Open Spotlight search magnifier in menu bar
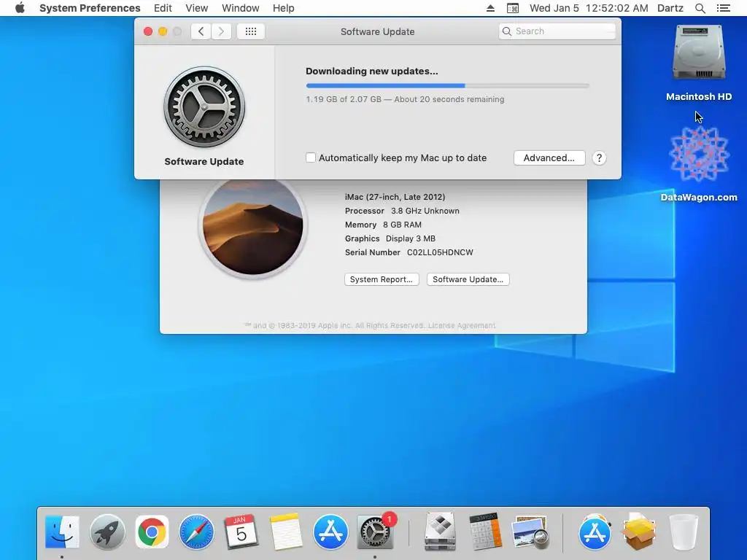The image size is (747, 560). (700, 8)
